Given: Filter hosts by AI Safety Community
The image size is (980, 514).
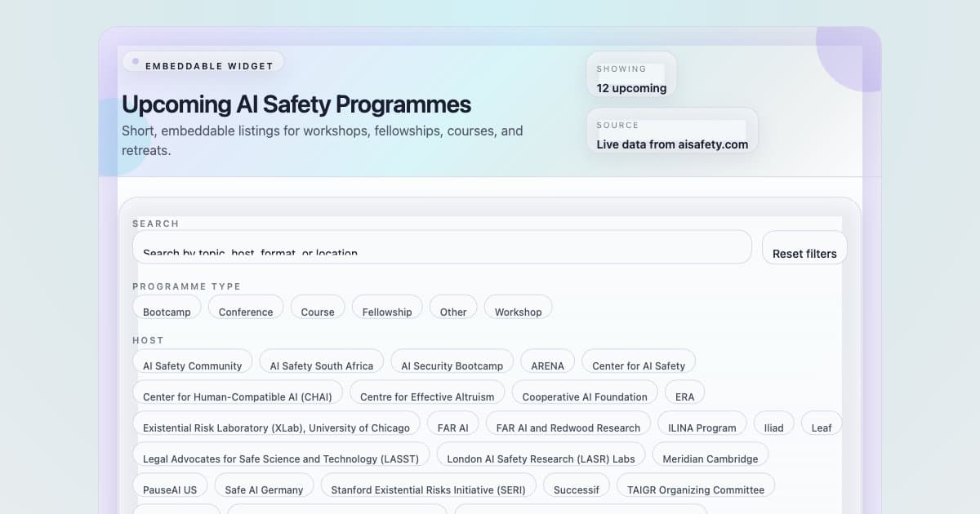Looking at the screenshot, I should coord(193,361).
